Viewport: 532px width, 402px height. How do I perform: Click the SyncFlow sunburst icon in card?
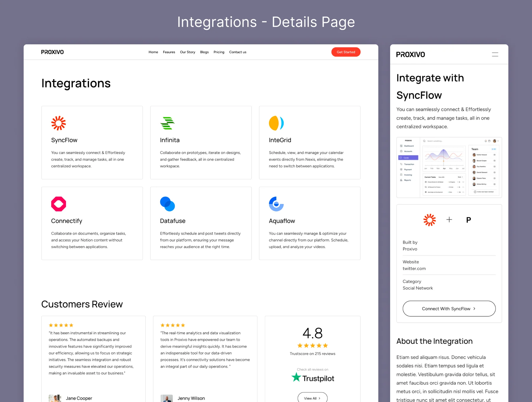(59, 123)
